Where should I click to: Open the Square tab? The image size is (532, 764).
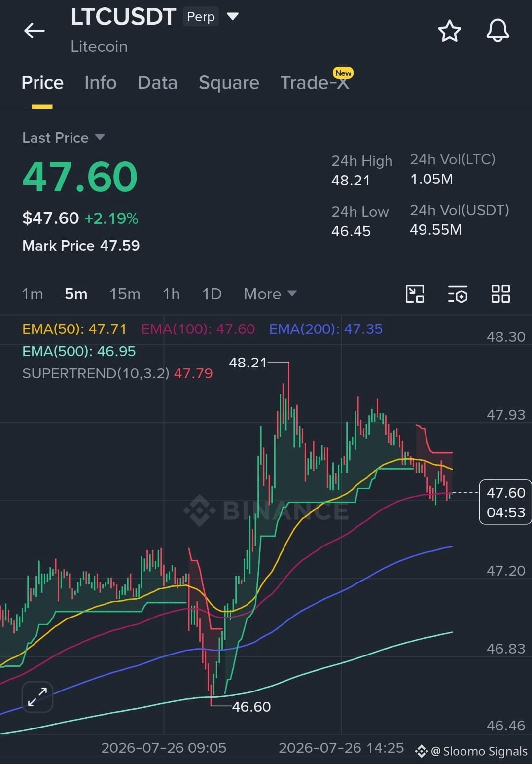229,83
